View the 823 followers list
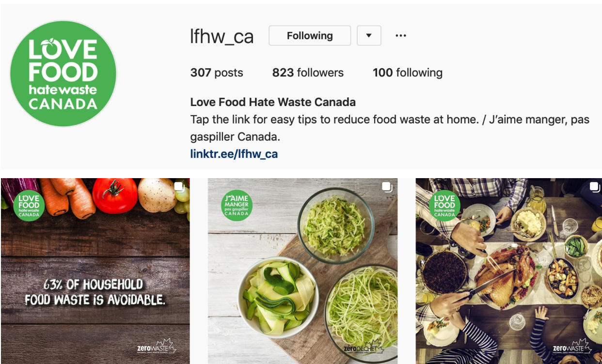Viewport: 602px width, 364px height. [308, 73]
